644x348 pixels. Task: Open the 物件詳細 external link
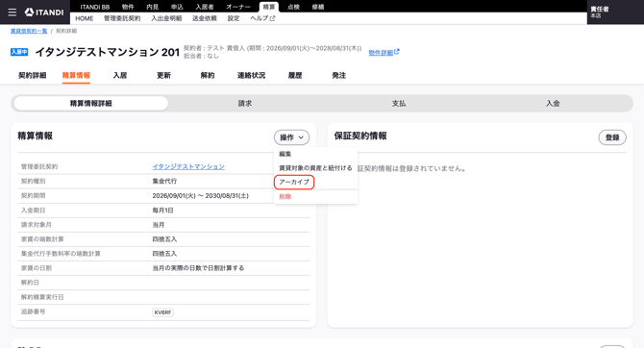[384, 53]
